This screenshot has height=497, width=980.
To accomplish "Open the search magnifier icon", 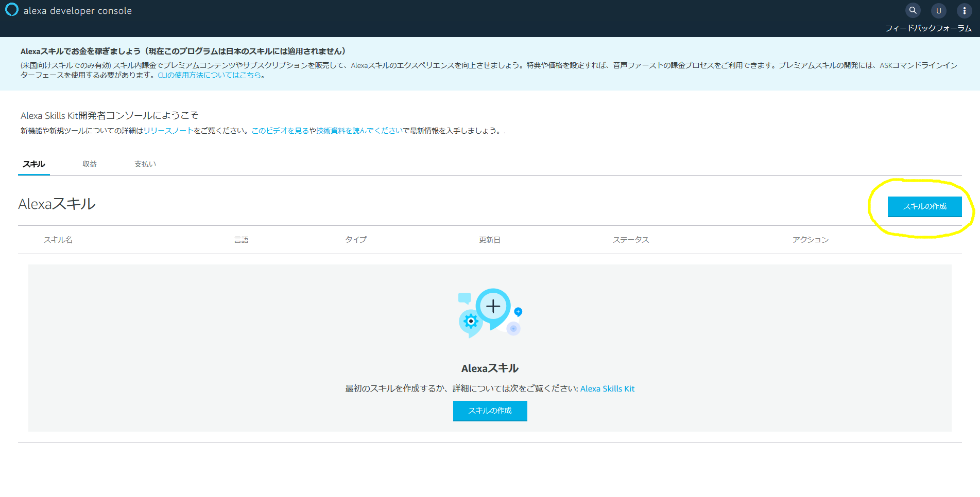I will 913,10.
